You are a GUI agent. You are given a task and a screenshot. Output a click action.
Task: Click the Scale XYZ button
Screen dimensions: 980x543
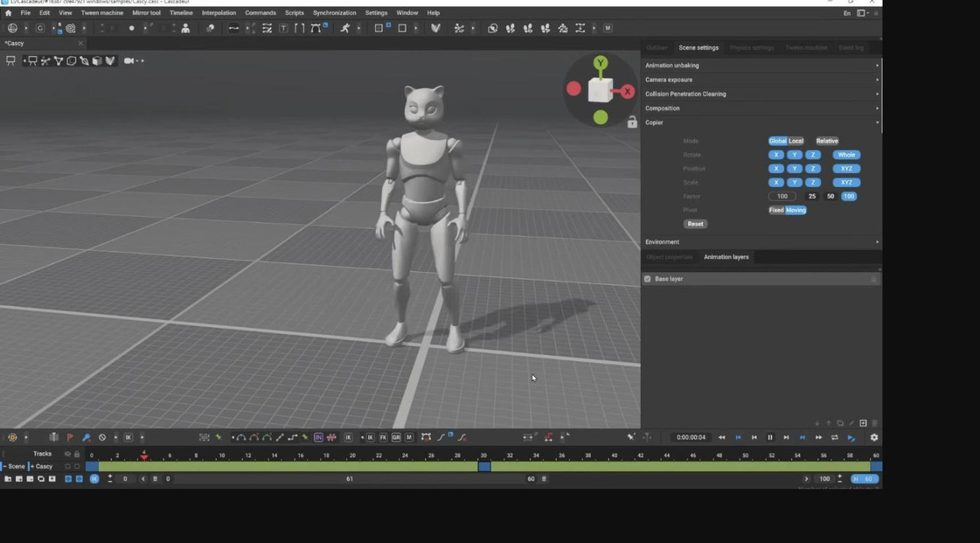coord(846,182)
